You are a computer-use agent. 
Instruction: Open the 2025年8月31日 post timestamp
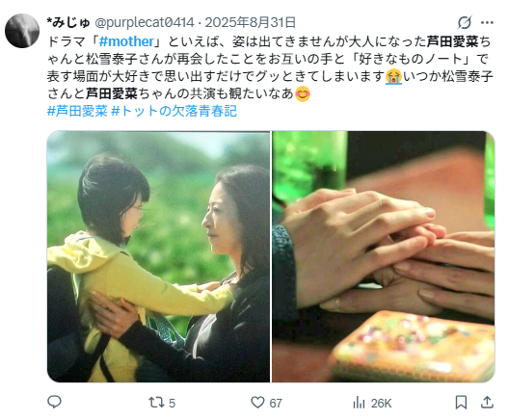pyautogui.click(x=251, y=23)
